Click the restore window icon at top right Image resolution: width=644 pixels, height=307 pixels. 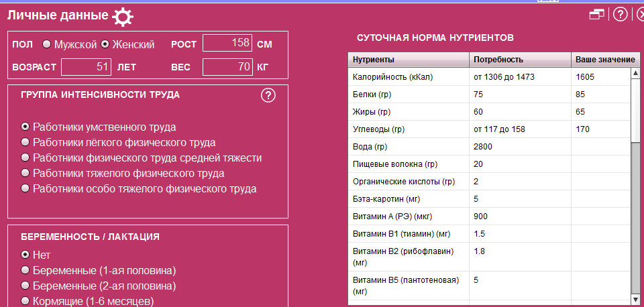(x=596, y=15)
